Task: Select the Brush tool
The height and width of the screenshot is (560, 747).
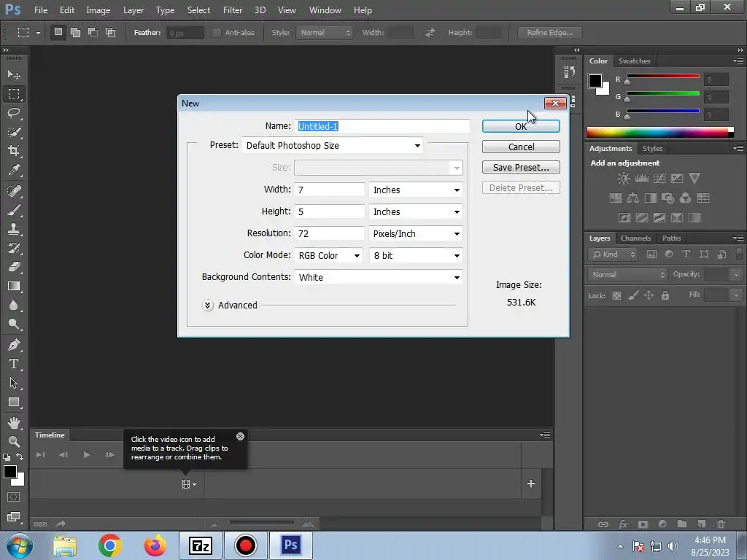Action: [14, 210]
